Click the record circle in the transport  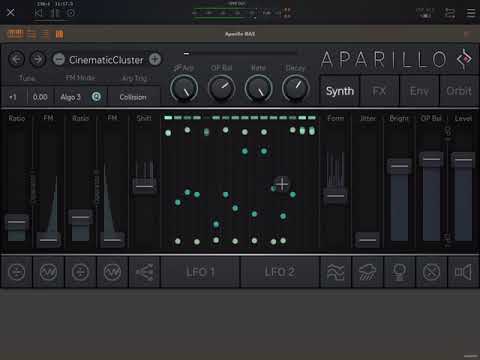(71, 13)
